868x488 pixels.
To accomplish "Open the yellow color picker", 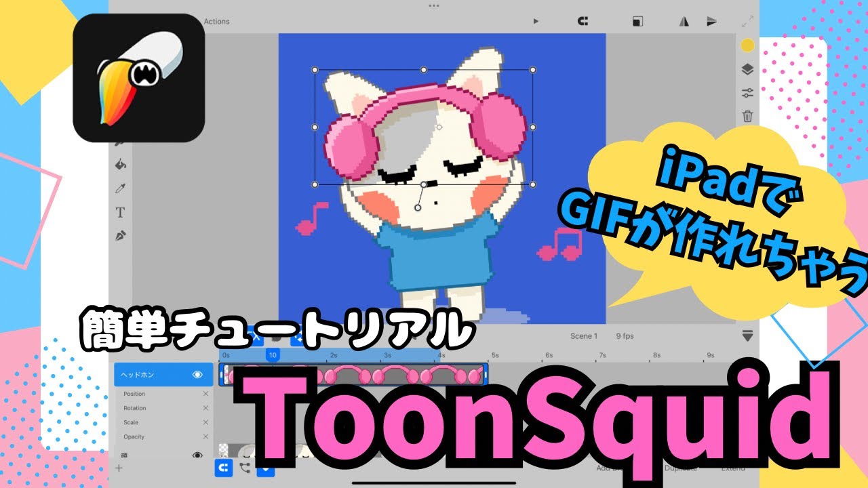I will tap(747, 45).
